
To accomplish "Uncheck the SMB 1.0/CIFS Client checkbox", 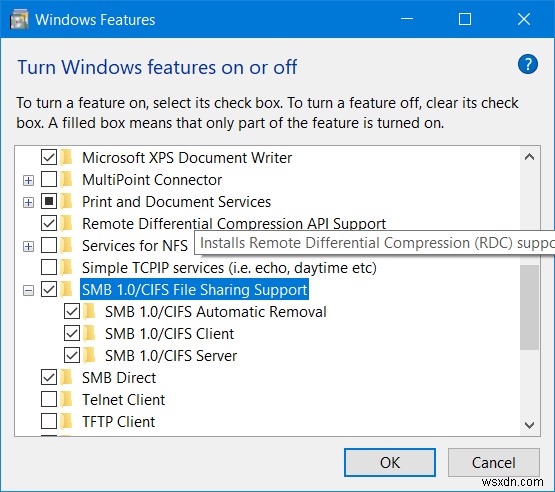I will [x=72, y=333].
